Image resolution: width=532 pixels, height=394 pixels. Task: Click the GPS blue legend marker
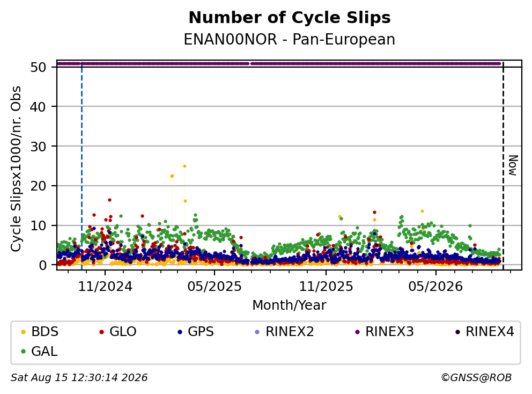pos(180,332)
